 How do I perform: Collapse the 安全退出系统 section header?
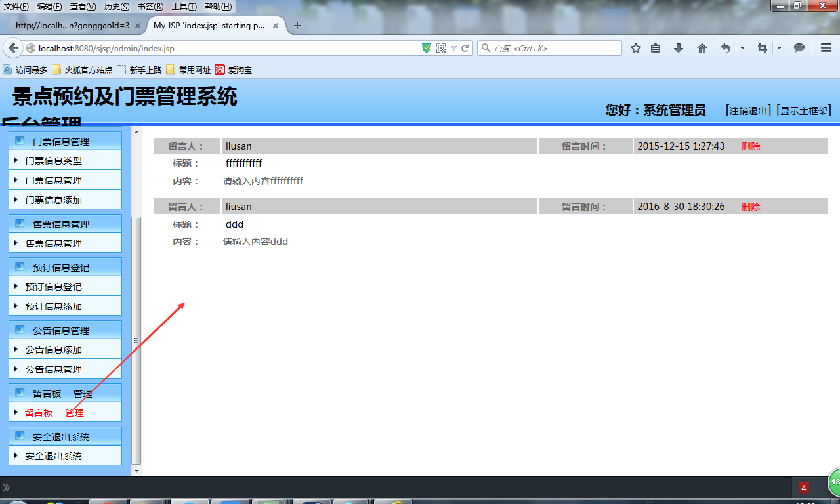coord(66,436)
